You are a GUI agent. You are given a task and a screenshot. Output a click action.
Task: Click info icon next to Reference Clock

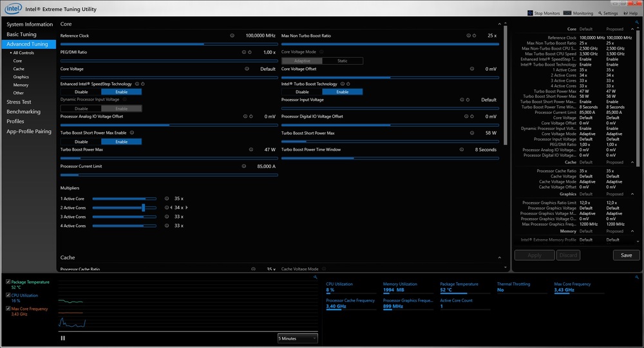(232, 35)
